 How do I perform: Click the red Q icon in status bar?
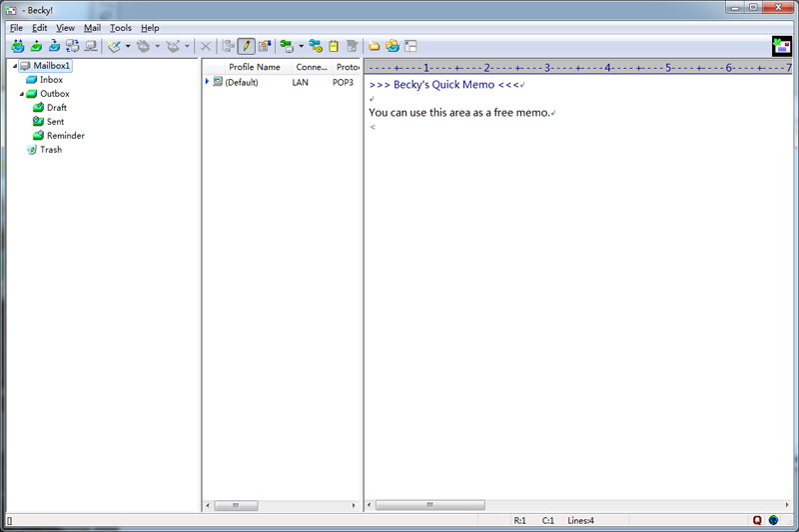pos(757,520)
